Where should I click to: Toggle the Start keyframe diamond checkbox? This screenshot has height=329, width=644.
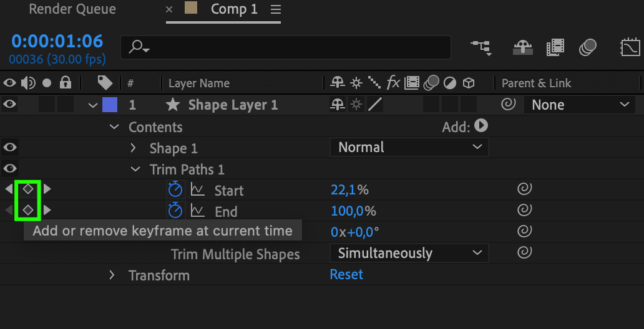click(27, 189)
